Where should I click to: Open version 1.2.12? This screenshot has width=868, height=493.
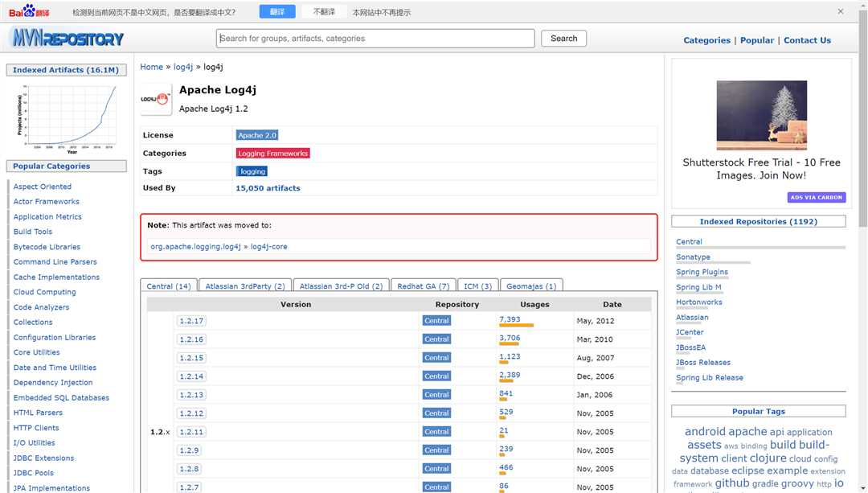click(191, 413)
